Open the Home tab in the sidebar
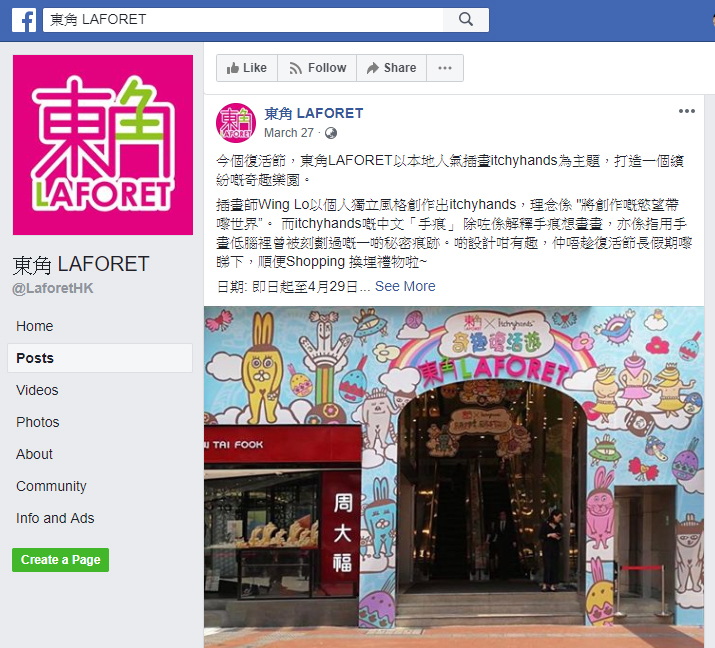The image size is (715, 648). [35, 327]
